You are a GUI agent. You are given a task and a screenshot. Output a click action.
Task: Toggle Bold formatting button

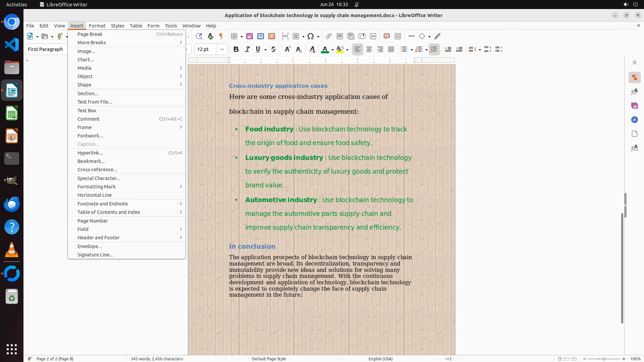pyautogui.click(x=236, y=50)
